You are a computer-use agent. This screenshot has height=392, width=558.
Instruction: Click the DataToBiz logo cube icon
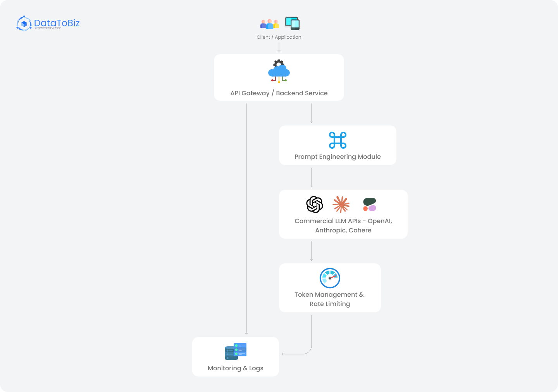24,24
